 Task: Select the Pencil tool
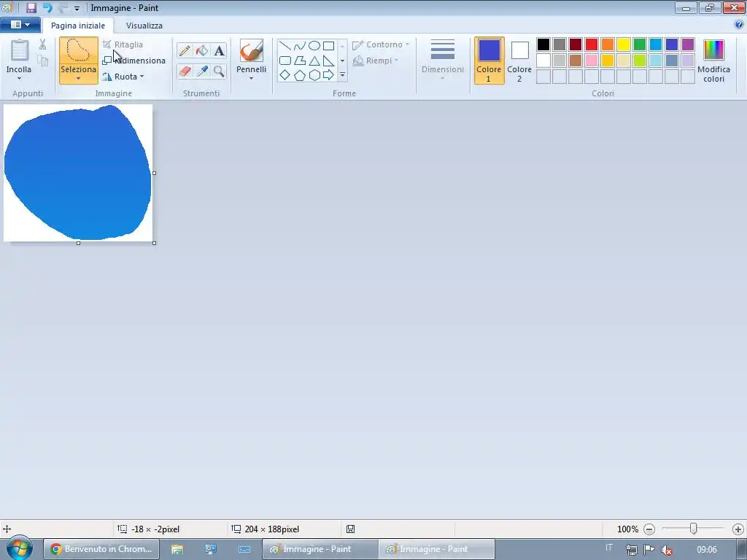click(185, 50)
